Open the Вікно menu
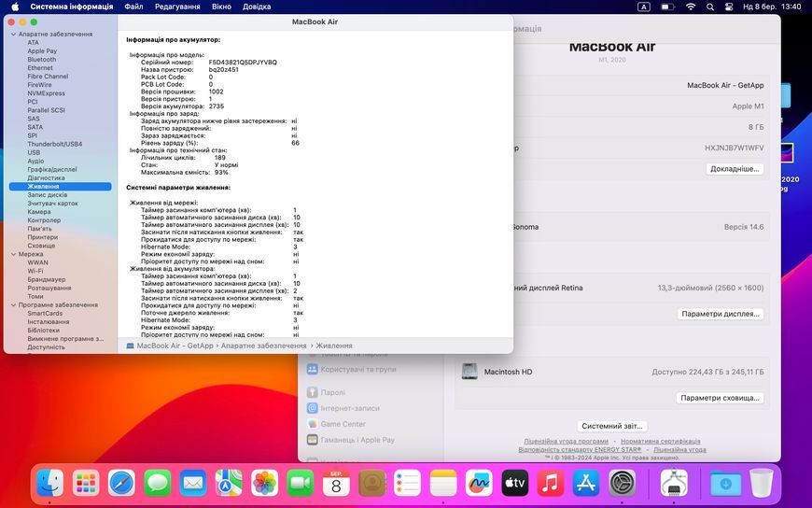The width and height of the screenshot is (812, 508). [x=221, y=7]
